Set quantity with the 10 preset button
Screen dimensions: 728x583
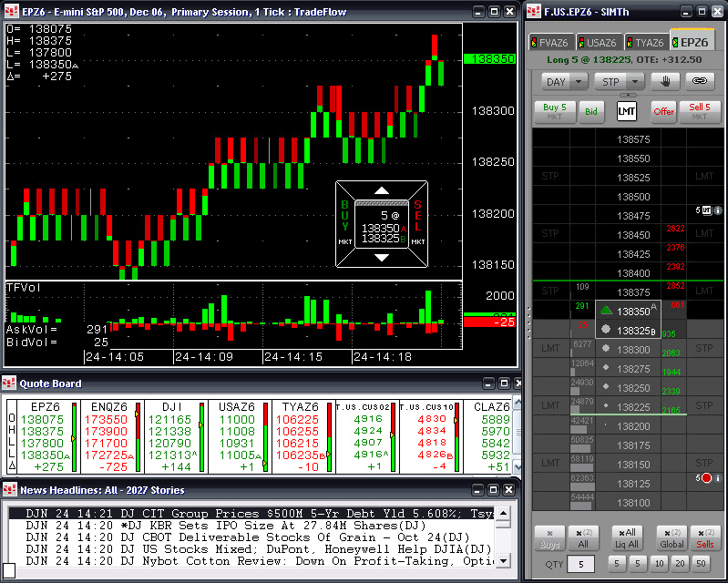[x=659, y=564]
